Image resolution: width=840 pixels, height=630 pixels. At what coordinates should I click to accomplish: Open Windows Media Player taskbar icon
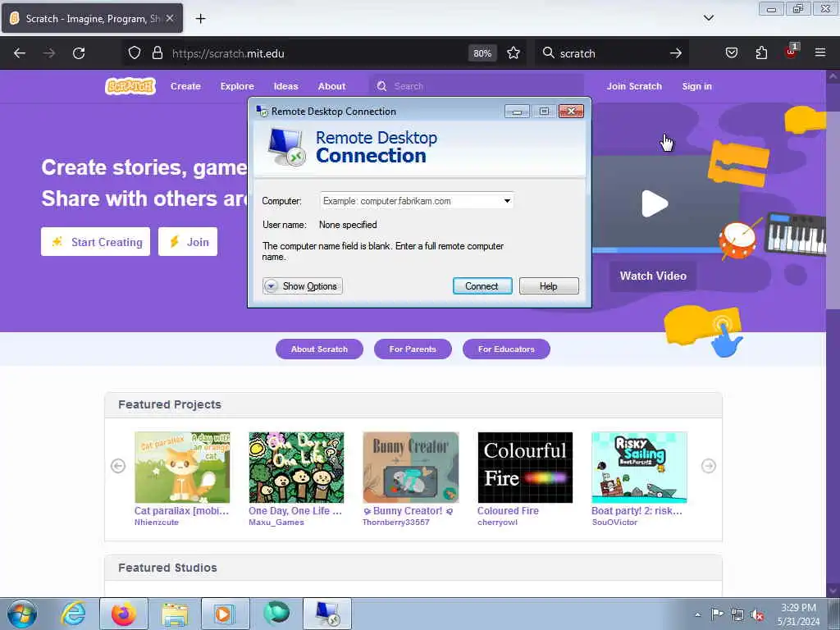pyautogui.click(x=225, y=614)
